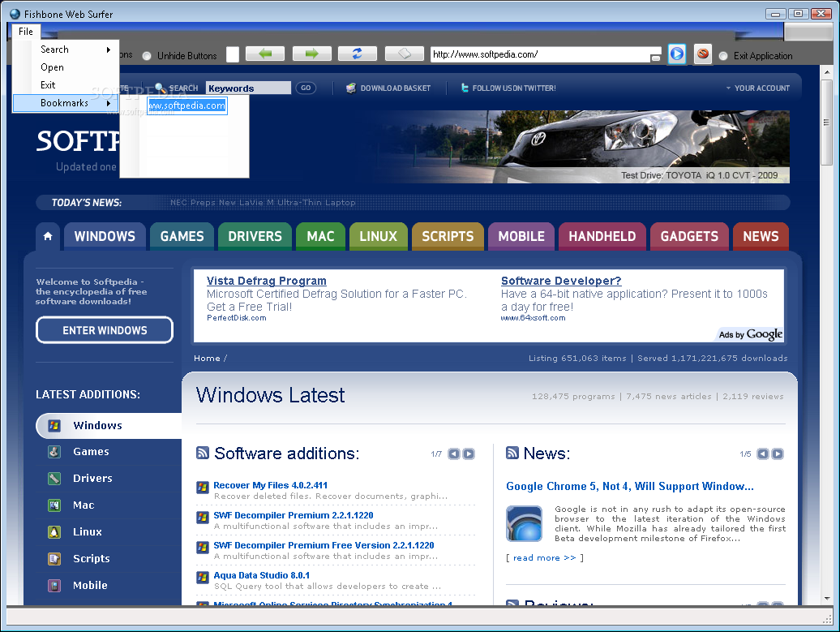Choose Open in the File menu

[x=66, y=67]
